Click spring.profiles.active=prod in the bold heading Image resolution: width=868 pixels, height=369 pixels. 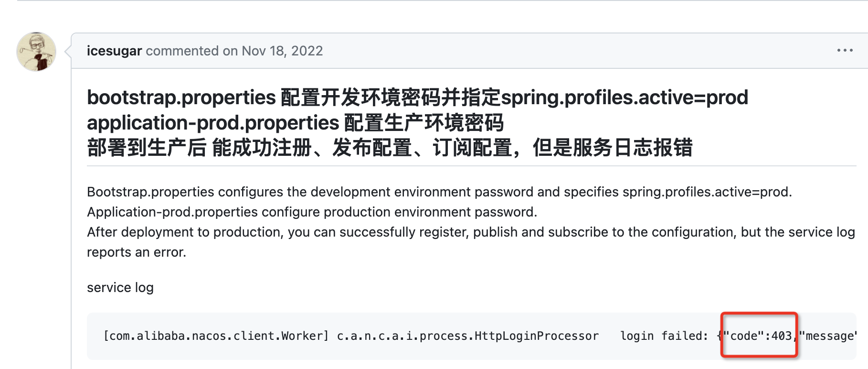[x=624, y=98]
